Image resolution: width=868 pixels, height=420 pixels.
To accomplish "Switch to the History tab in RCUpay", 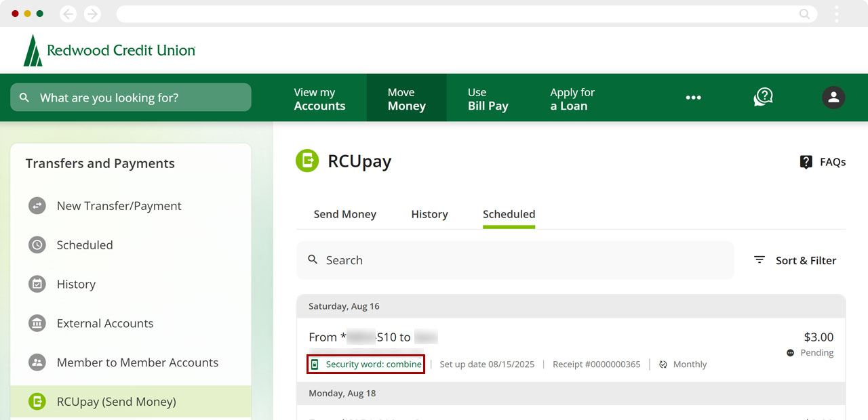I will (x=429, y=214).
